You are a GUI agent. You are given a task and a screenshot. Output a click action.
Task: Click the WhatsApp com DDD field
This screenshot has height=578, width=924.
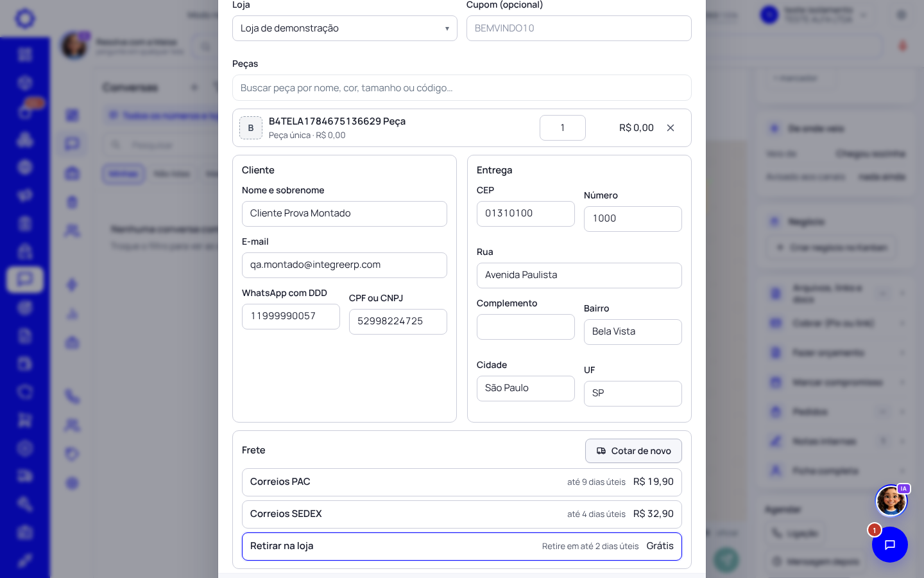pyautogui.click(x=291, y=317)
